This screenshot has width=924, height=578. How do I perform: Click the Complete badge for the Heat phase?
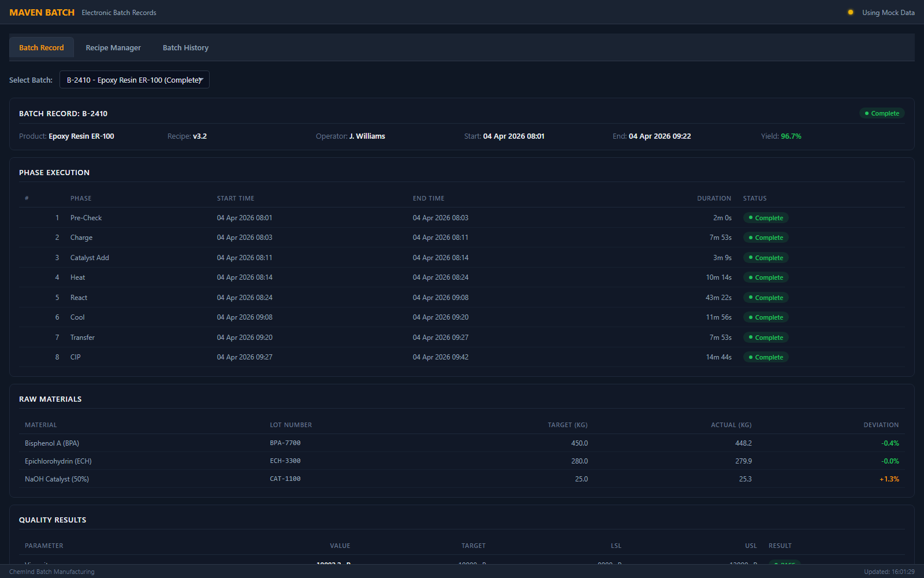tap(766, 277)
